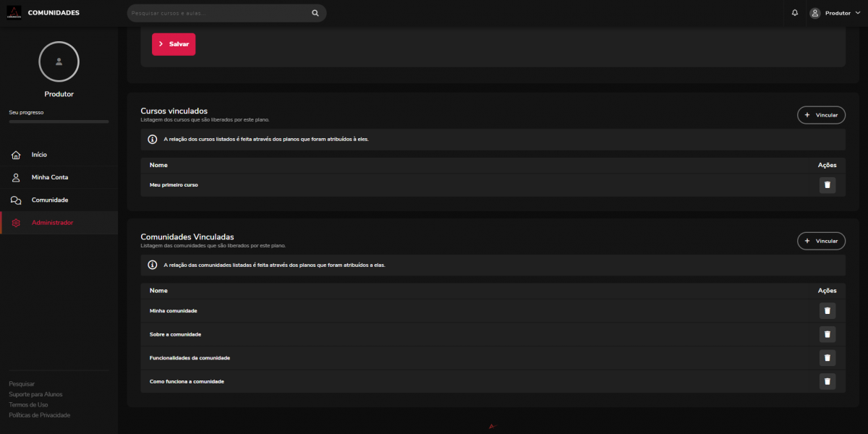
Task: Open Minha Conta menu item
Action: (x=49, y=177)
